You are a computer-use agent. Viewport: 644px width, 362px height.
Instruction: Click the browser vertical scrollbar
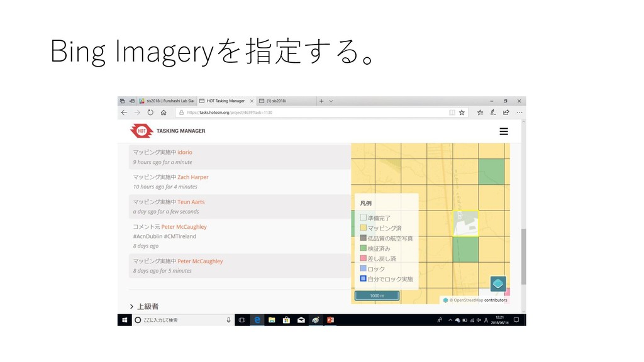(x=523, y=257)
